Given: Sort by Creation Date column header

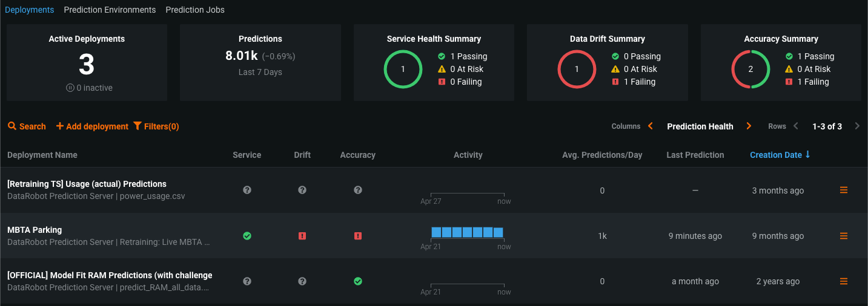Looking at the screenshot, I should click(776, 155).
